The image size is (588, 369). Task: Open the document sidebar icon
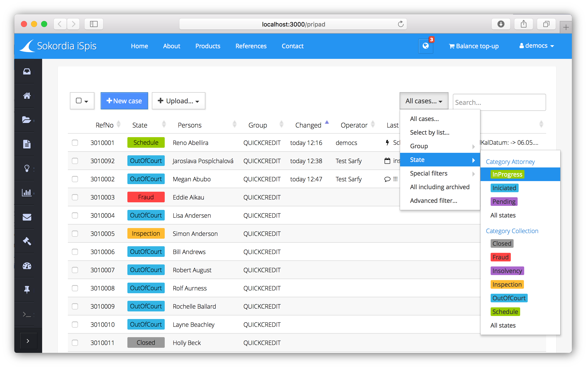click(x=27, y=144)
